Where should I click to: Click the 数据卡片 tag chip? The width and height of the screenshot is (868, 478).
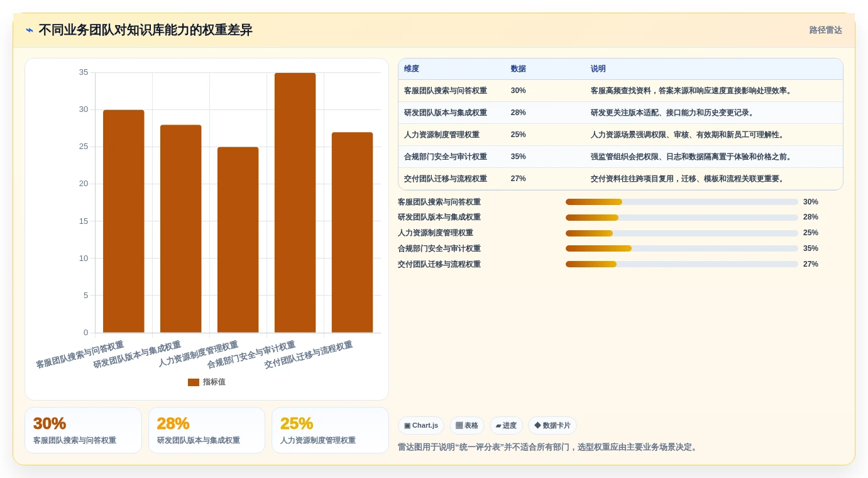click(x=552, y=426)
